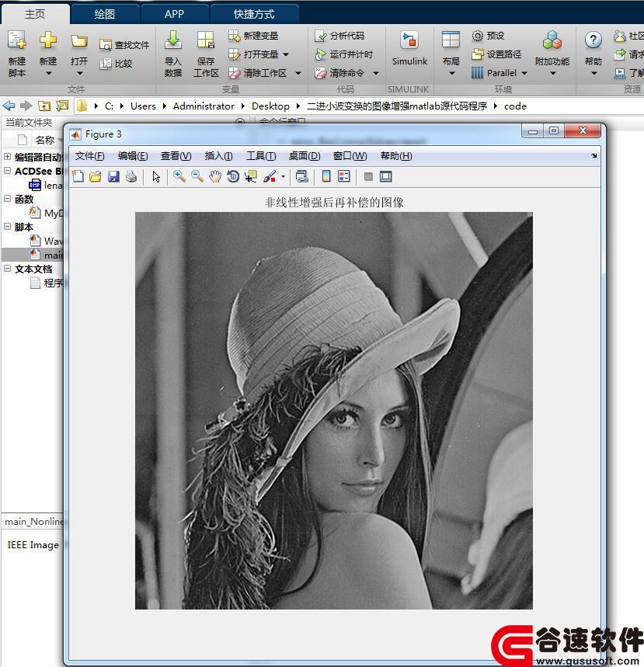The height and width of the screenshot is (667, 644).
Task: Click the Insert Legend icon
Action: click(x=343, y=176)
